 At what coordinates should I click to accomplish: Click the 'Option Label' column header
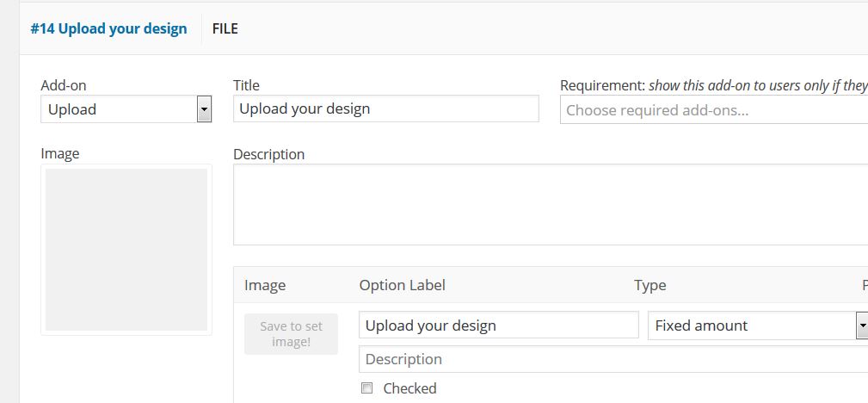[x=403, y=285]
